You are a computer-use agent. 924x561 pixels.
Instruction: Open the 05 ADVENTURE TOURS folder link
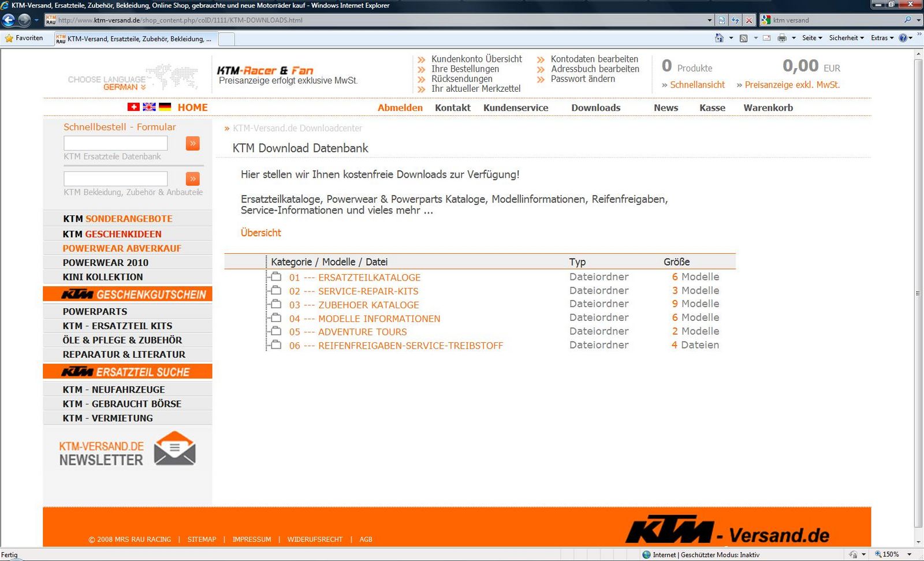[x=362, y=332]
